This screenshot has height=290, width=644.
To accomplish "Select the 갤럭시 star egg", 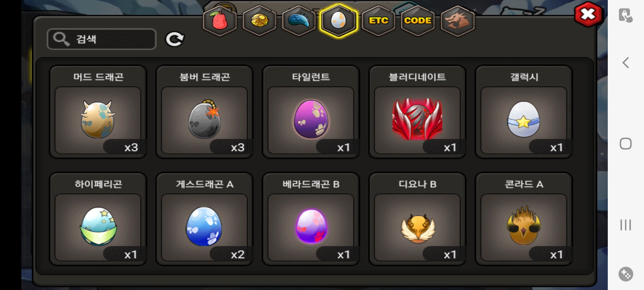I will [524, 112].
